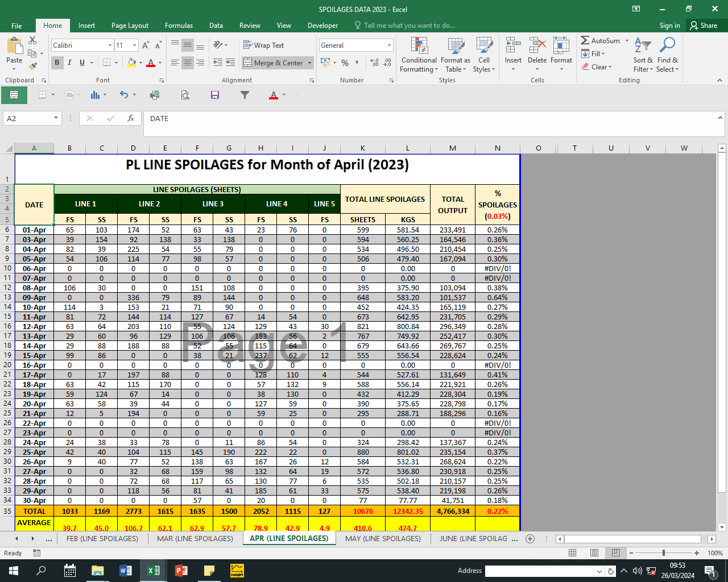Click the Filter funnel icon in quick toolbar
This screenshot has width=728, height=582.
click(x=245, y=95)
